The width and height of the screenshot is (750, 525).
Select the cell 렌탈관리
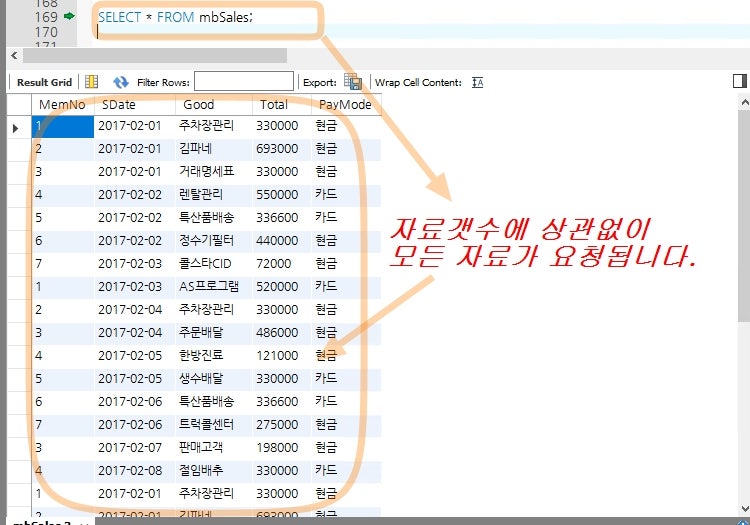pos(213,195)
